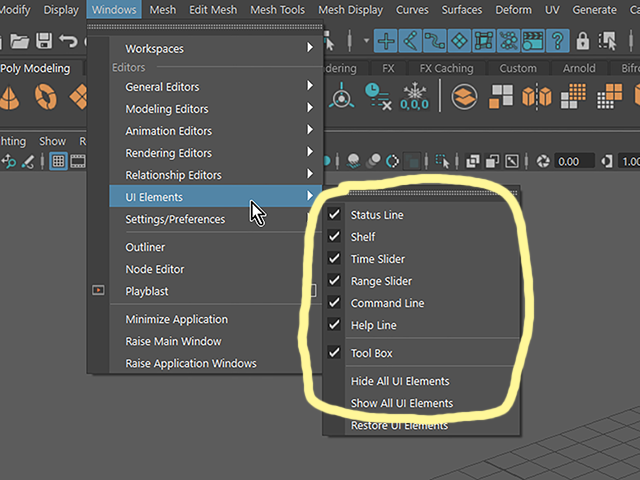This screenshot has height=480, width=640.
Task: Toggle the film gate icon
Action: pos(78,161)
